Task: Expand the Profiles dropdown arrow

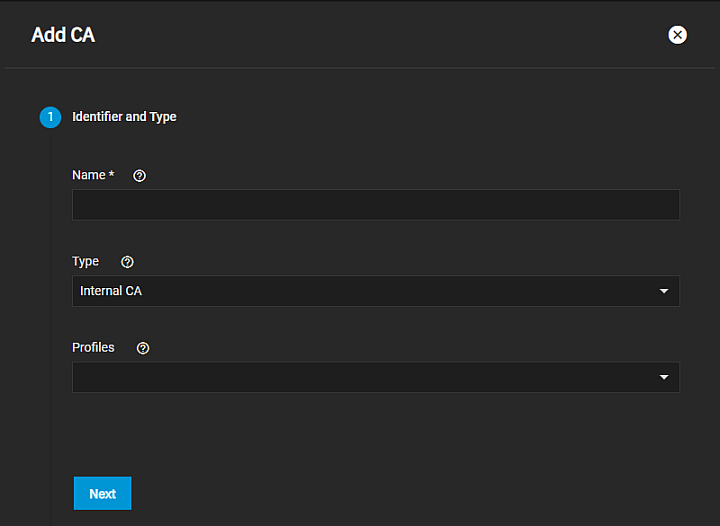Action: click(663, 377)
